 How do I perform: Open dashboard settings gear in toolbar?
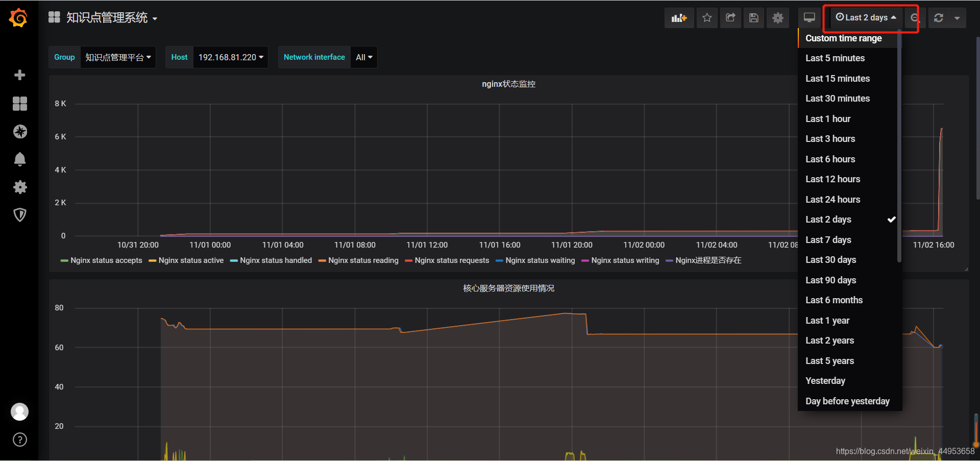(778, 18)
